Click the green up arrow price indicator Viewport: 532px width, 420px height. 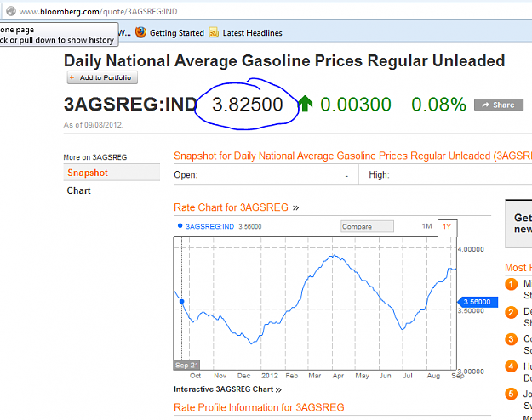[x=306, y=104]
